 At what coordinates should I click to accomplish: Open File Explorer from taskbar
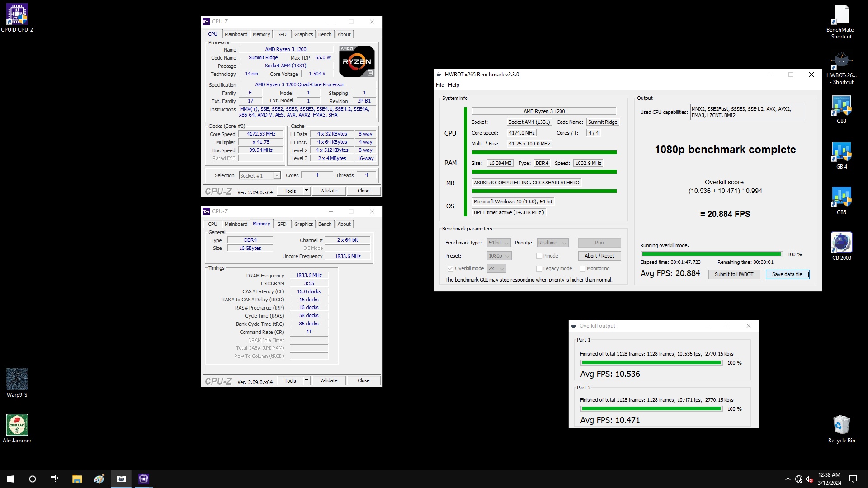click(x=77, y=479)
